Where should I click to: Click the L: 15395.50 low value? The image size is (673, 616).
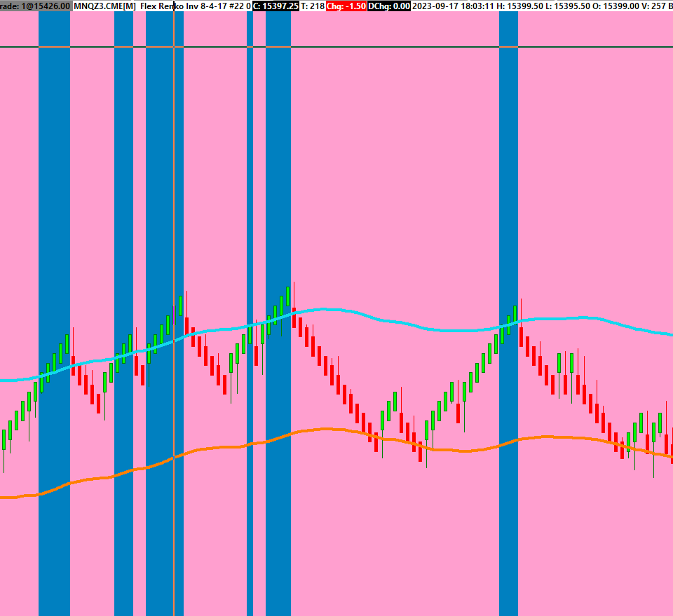click(x=567, y=6)
